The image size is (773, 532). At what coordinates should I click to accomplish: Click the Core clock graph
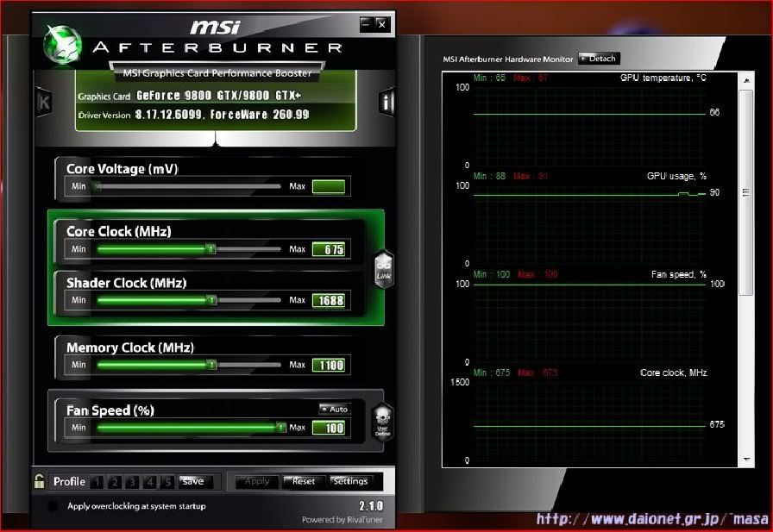click(x=589, y=421)
